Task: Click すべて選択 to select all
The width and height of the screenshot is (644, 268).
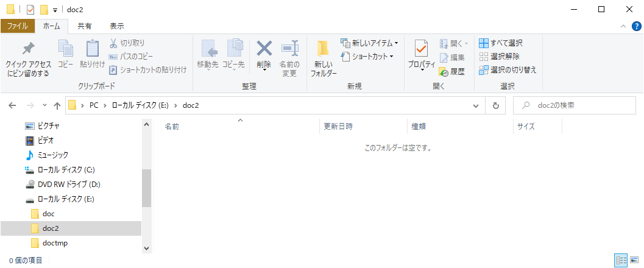Action: pos(501,43)
